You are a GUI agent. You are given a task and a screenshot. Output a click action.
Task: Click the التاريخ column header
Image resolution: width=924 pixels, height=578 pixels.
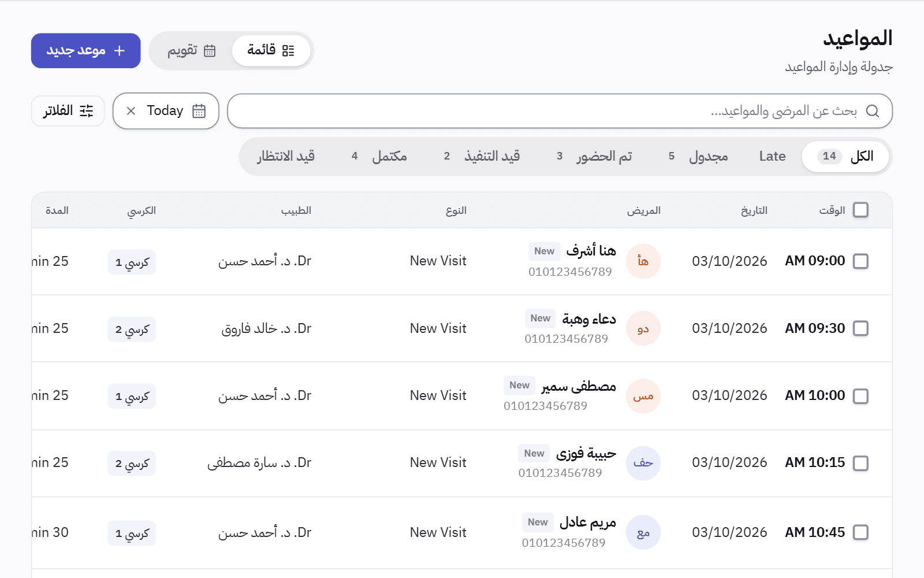pyautogui.click(x=754, y=210)
